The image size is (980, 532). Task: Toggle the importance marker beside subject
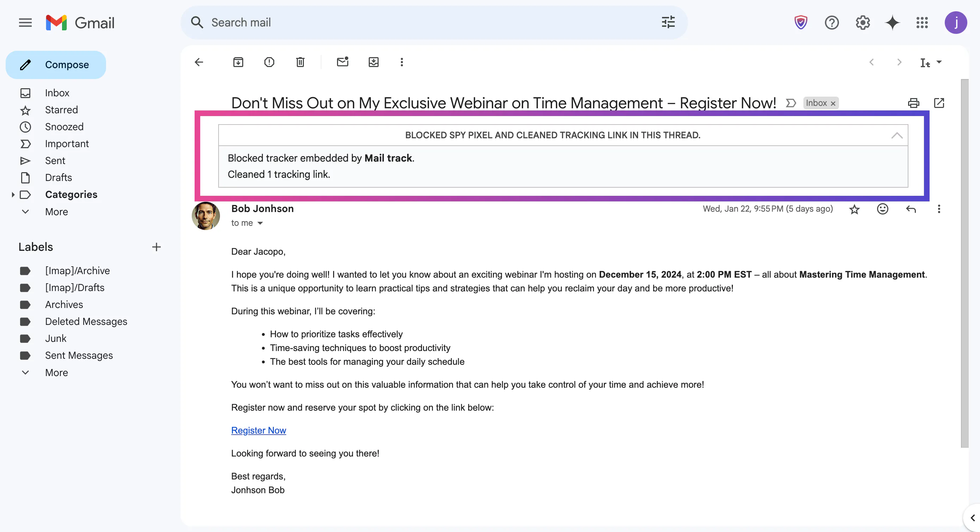coord(791,103)
